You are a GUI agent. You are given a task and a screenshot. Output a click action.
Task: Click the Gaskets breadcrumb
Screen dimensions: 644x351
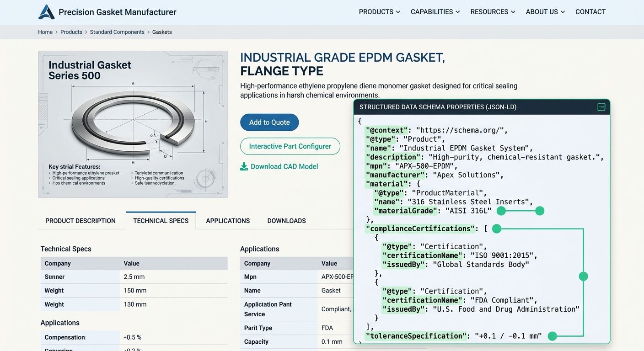(x=162, y=32)
